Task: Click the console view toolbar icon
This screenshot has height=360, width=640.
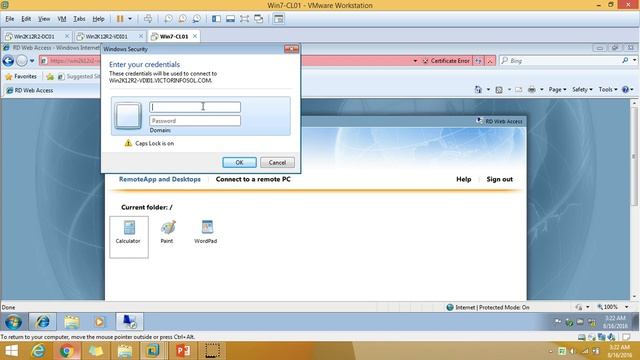Action: point(279,19)
